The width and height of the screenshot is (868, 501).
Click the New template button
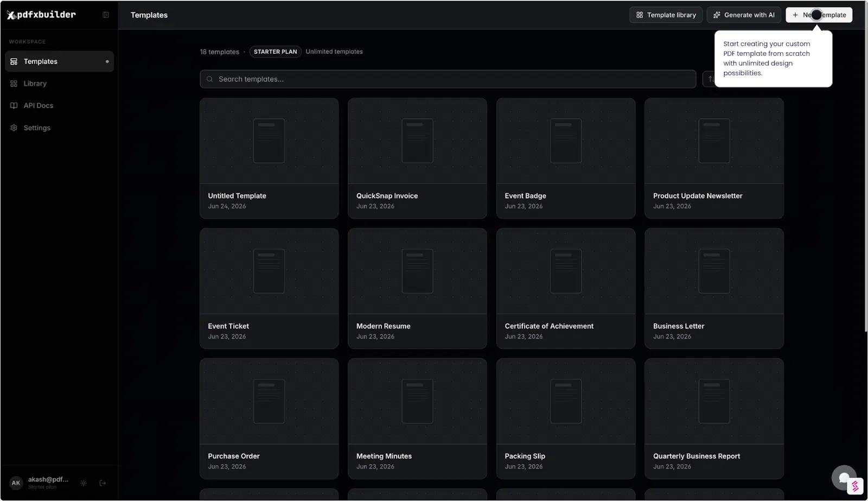(x=819, y=15)
